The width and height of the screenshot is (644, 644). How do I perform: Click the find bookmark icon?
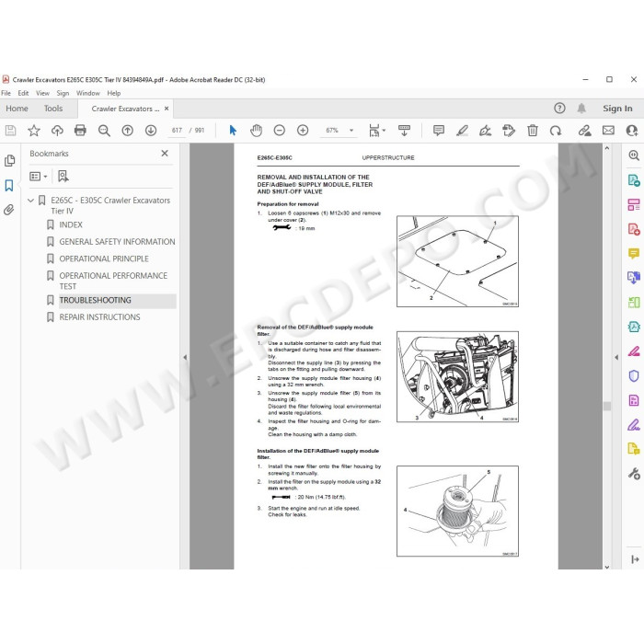coord(63,177)
